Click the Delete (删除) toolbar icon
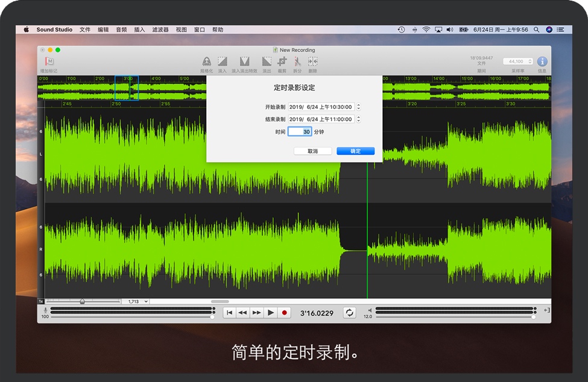 [x=312, y=61]
